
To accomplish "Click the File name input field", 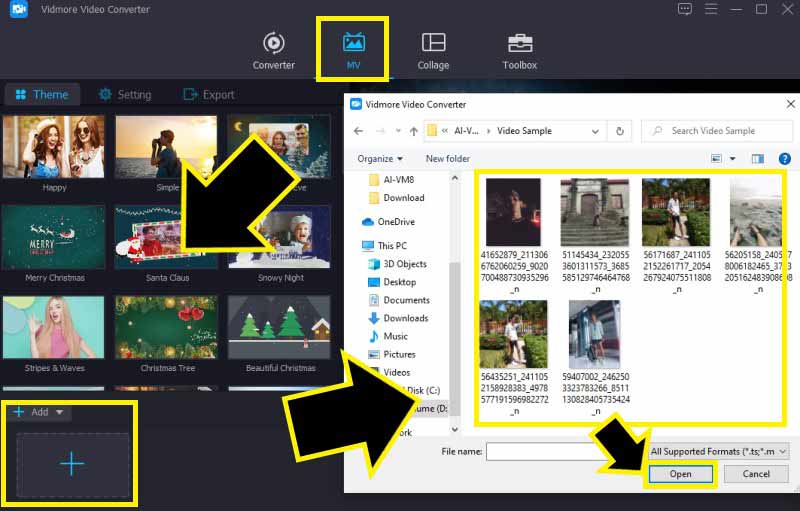I will 563,452.
